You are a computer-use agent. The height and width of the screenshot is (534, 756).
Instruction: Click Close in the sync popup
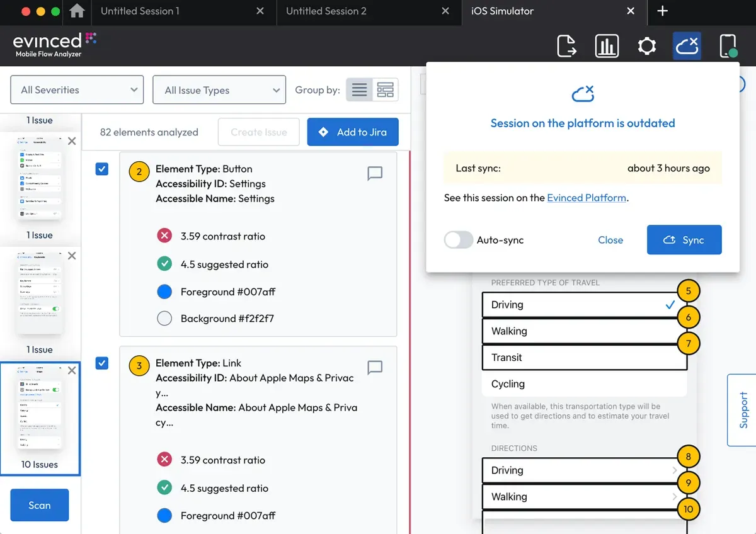tap(610, 240)
